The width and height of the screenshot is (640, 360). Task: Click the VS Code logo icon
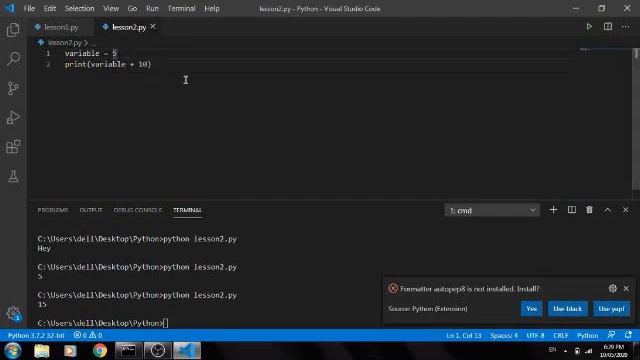pyautogui.click(x=10, y=8)
